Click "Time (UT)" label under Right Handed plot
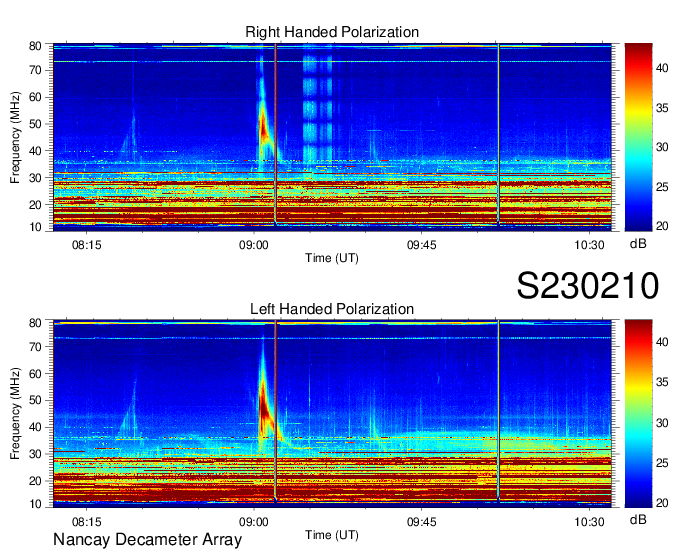Viewport: 680px width, 552px height. pos(332,258)
